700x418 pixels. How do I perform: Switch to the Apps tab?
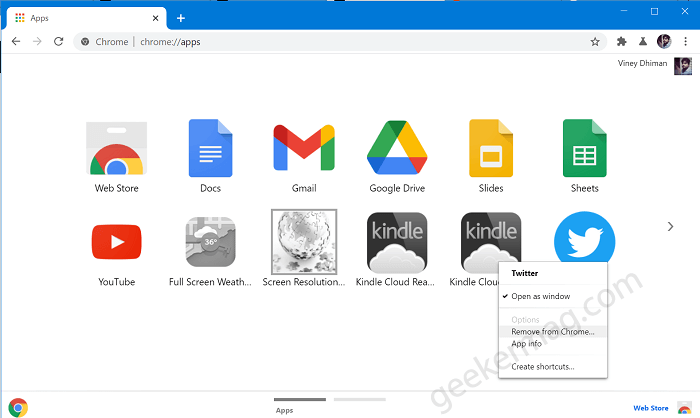pyautogui.click(x=87, y=18)
